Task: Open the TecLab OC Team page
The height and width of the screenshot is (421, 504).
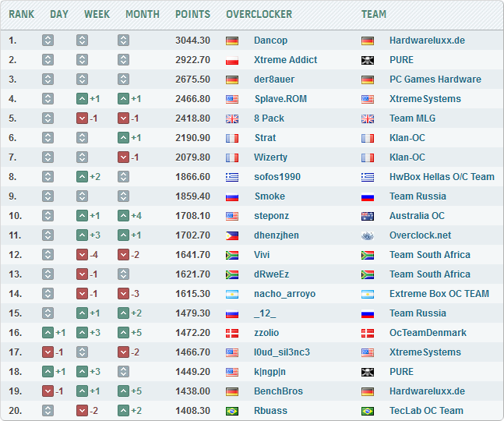Action: click(x=426, y=411)
